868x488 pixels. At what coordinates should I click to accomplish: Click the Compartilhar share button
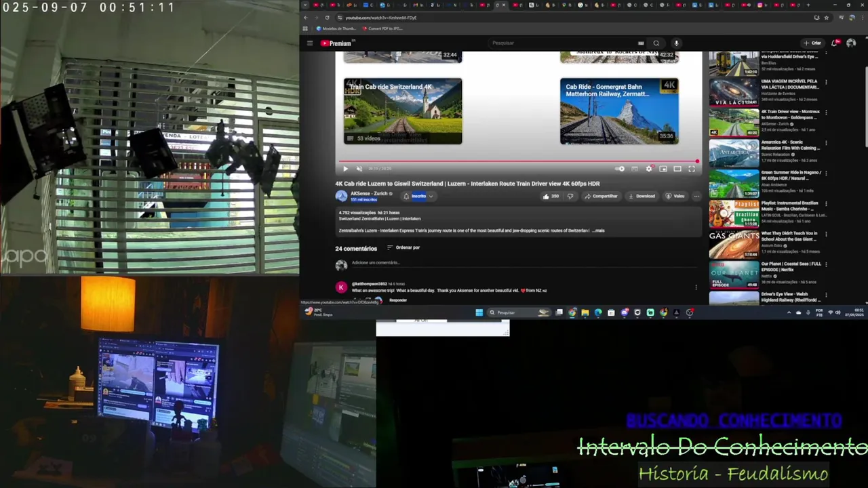pos(601,196)
